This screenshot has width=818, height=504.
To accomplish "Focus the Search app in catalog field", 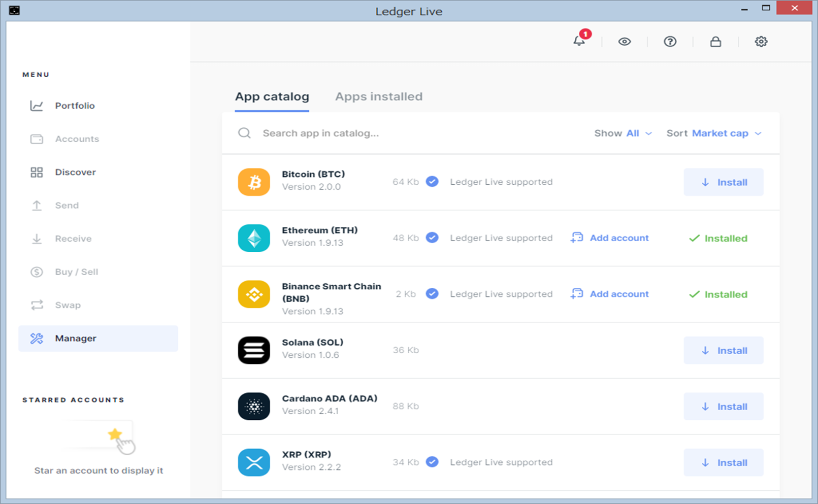I will coord(406,133).
